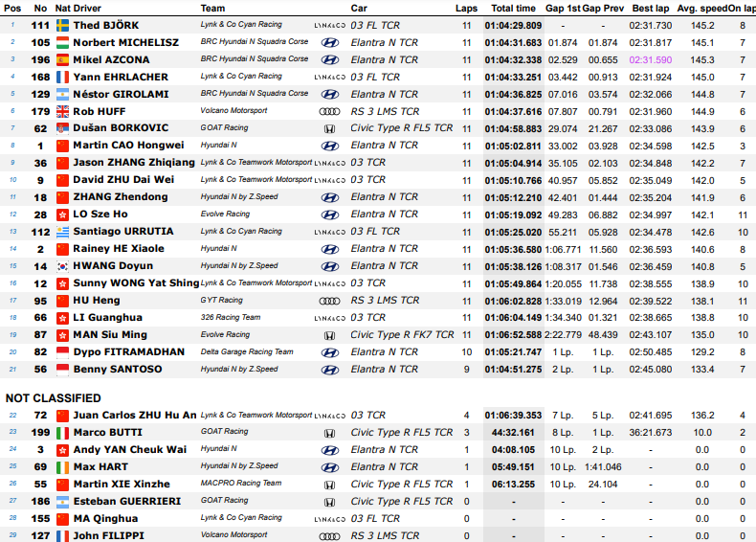Click the Indonesian flag beside Dypo FITRAMADHAN

[62, 352]
